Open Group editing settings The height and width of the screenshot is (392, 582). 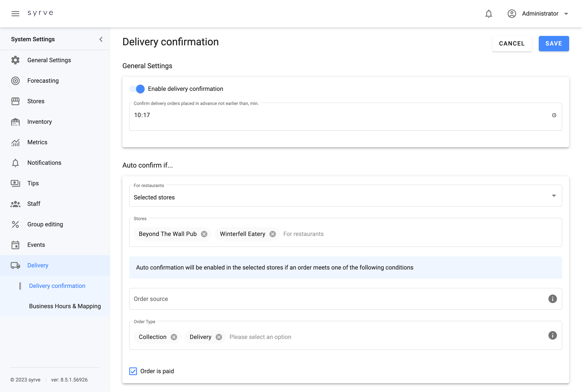pyautogui.click(x=45, y=224)
